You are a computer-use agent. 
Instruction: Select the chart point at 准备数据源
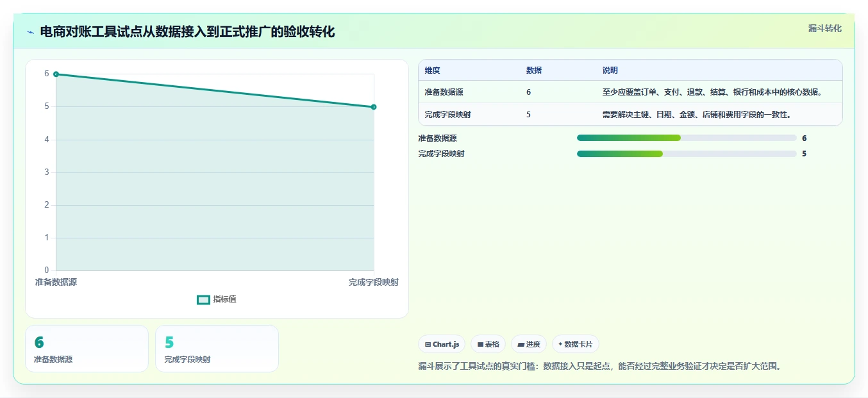[x=56, y=74]
